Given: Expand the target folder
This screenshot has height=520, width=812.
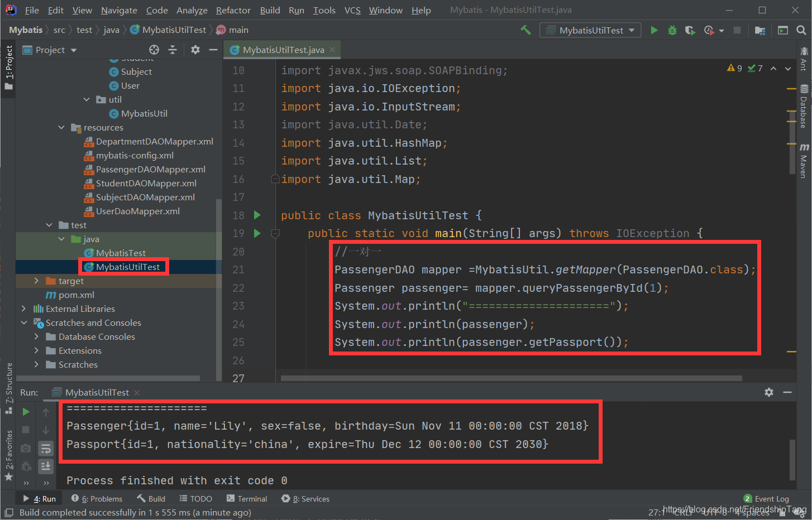Looking at the screenshot, I should [x=36, y=281].
